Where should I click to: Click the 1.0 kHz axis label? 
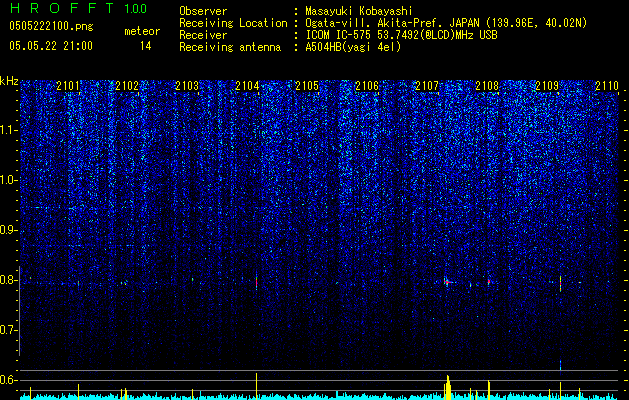9,180
